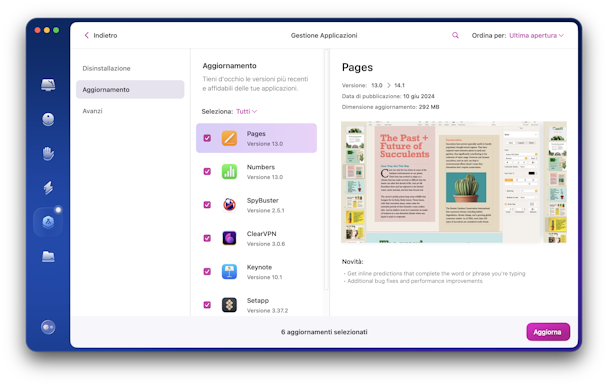Open Speed sidebar lightning icon
The height and width of the screenshot is (386, 608).
pyautogui.click(x=48, y=188)
